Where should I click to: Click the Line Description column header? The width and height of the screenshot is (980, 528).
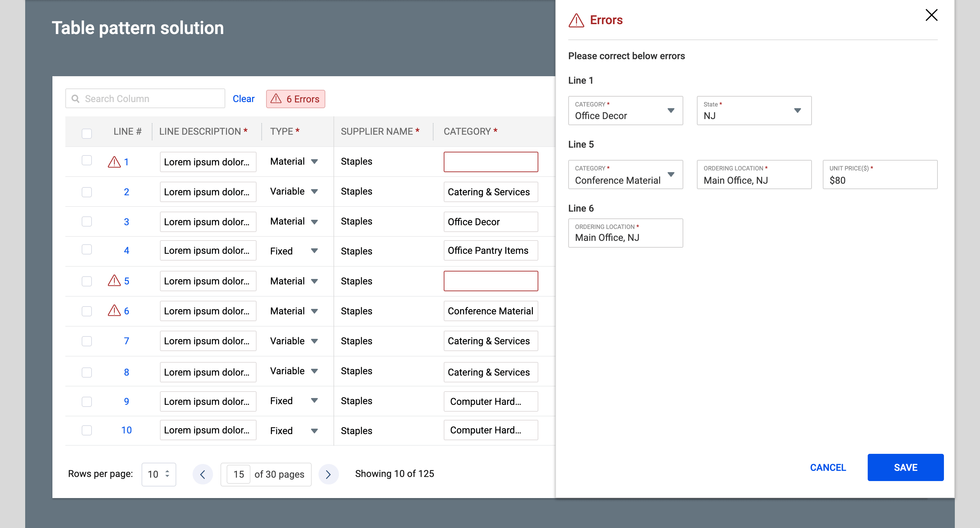[x=203, y=131]
